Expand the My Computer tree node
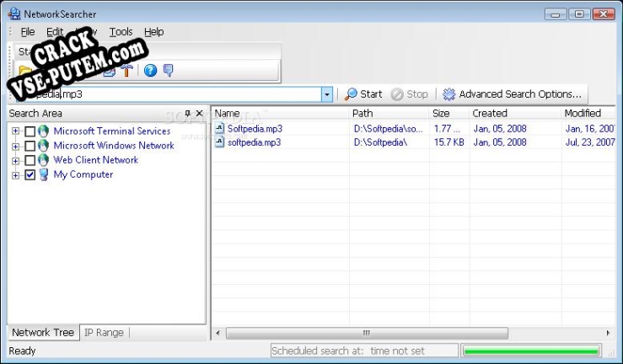The width and height of the screenshot is (623, 364). 15,175
